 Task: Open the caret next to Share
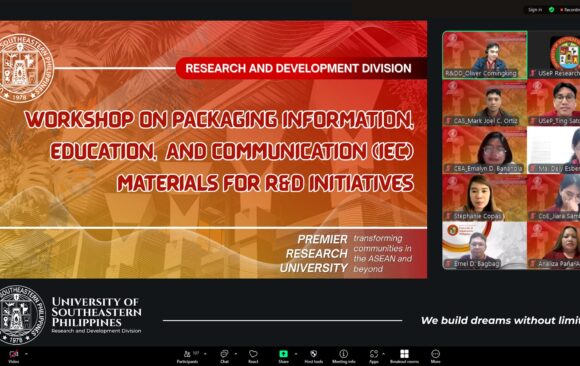[296, 354]
